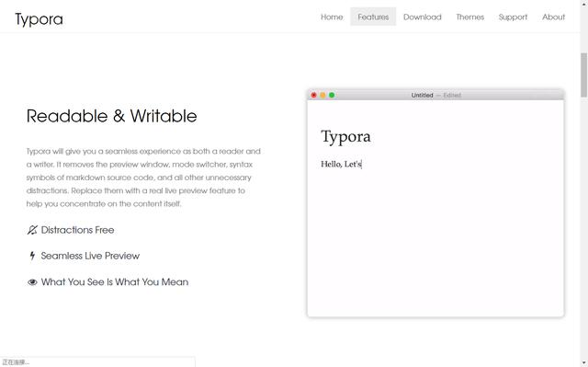Click the Typora logo in header

coord(39,19)
